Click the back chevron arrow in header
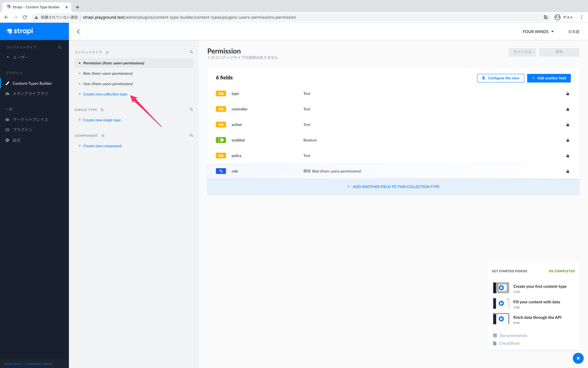Screen dimensions: 588x368 click(78, 31)
